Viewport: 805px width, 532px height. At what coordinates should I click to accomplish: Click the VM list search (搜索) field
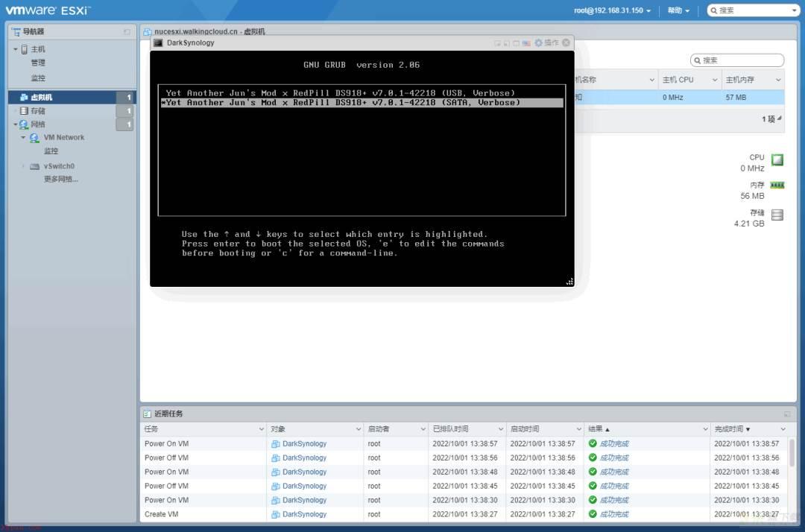pos(737,60)
